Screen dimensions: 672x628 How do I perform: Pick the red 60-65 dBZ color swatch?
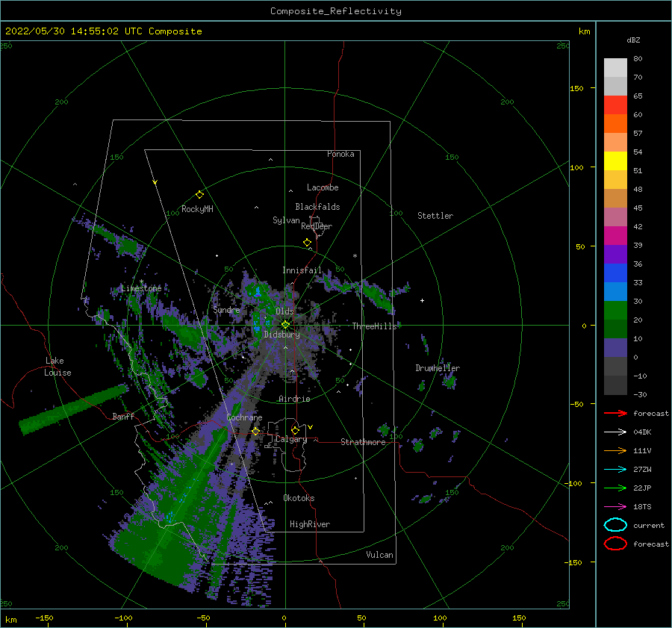pos(615,105)
